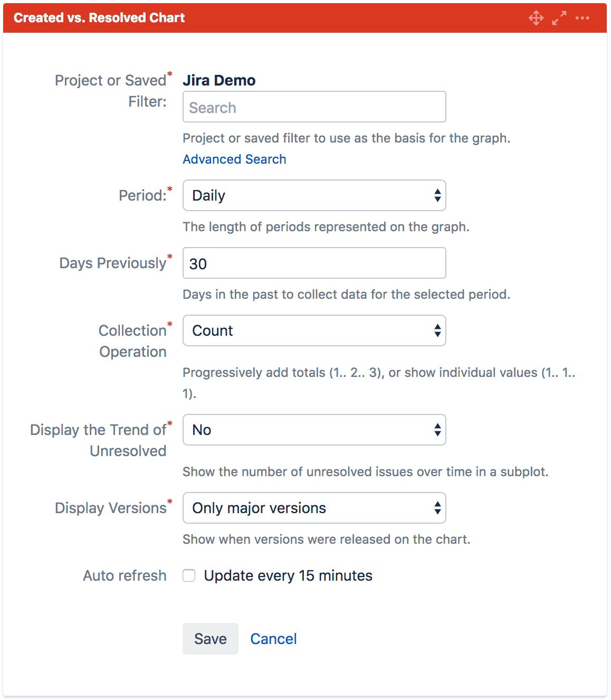
Task: Focus the project or filter Search field
Action: [x=314, y=107]
